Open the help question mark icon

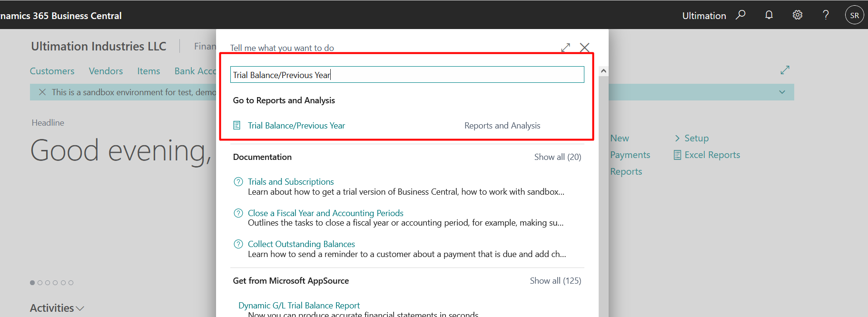point(826,15)
